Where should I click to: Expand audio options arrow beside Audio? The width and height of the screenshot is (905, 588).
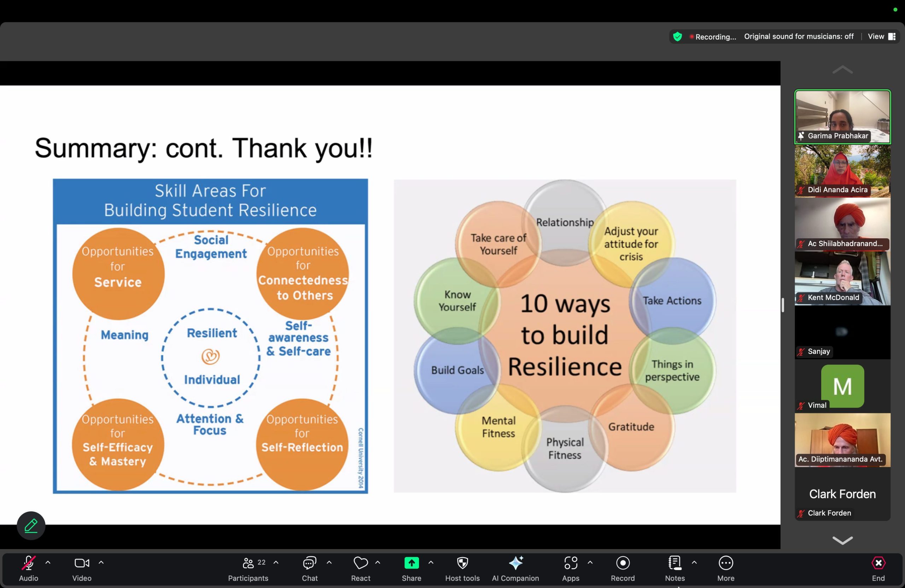pyautogui.click(x=48, y=562)
